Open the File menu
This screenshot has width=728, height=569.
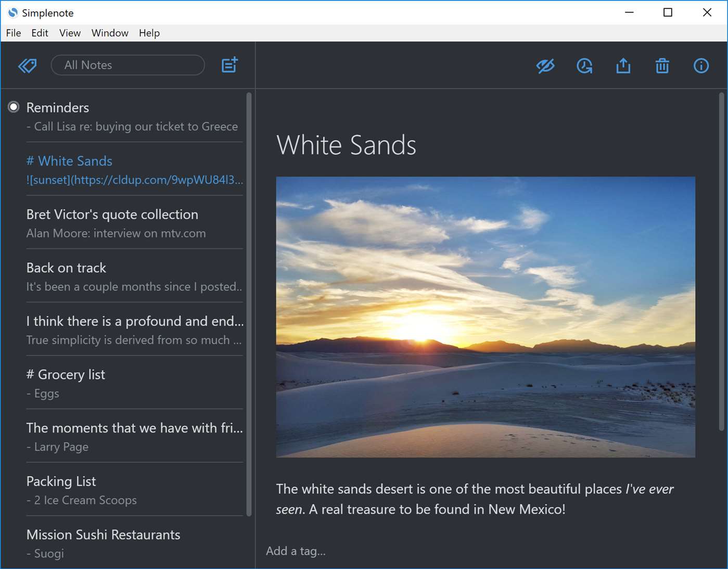point(13,32)
